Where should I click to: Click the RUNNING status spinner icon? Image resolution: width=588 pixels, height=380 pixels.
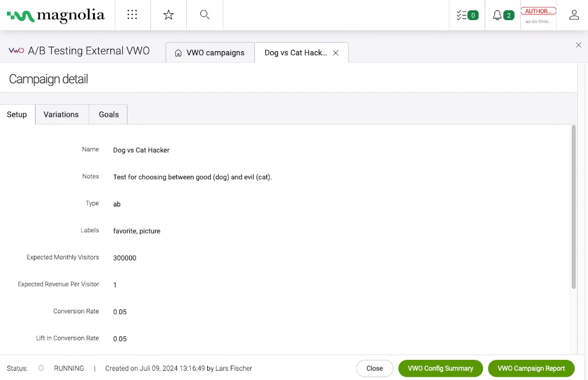point(41,369)
